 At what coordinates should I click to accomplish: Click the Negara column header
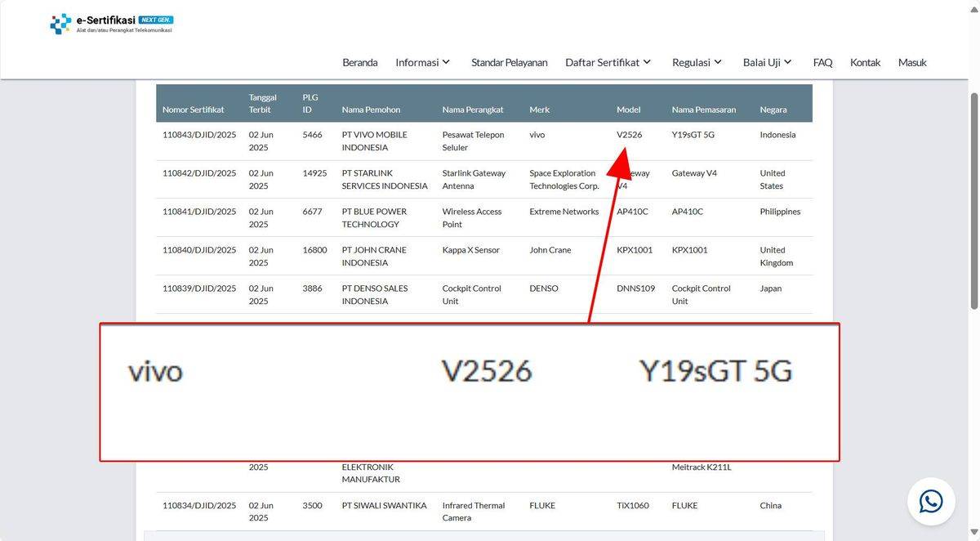[773, 110]
